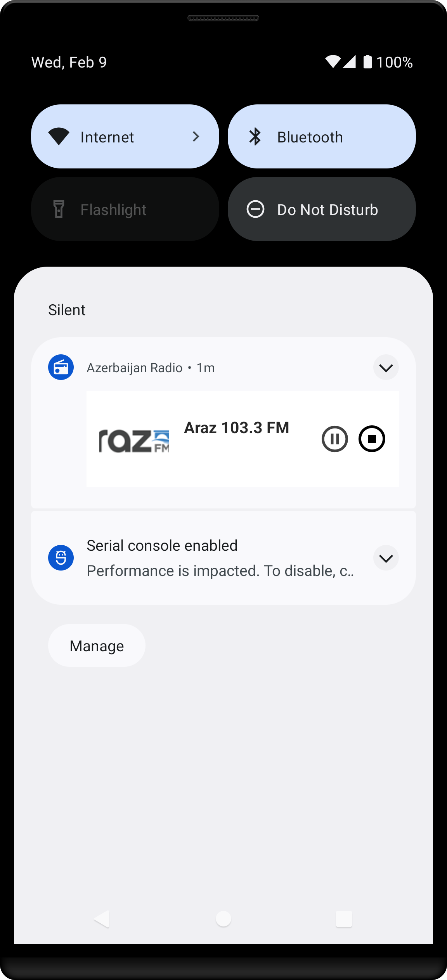This screenshot has height=980, width=447.
Task: Open Internet tile chevron arrow
Action: click(x=196, y=137)
